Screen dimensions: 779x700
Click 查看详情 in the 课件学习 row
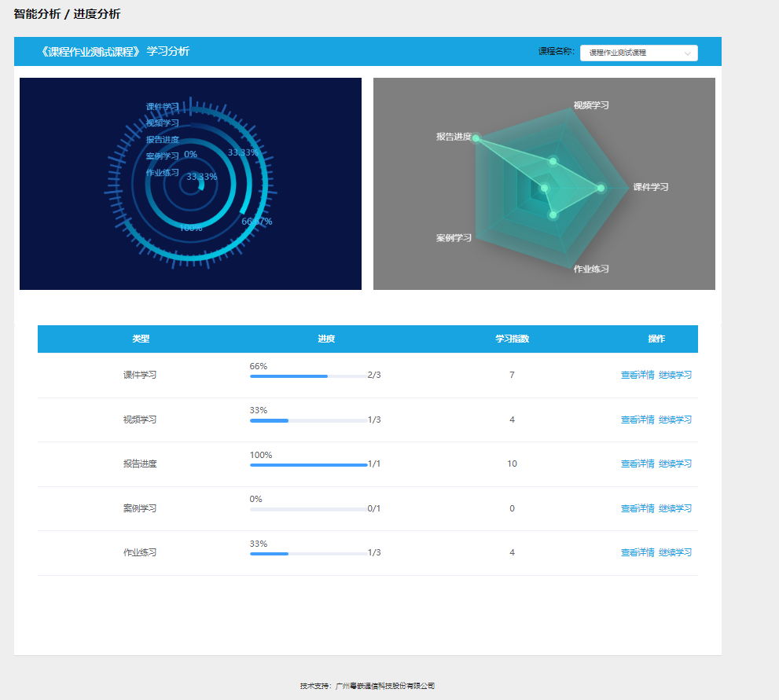pyautogui.click(x=638, y=375)
